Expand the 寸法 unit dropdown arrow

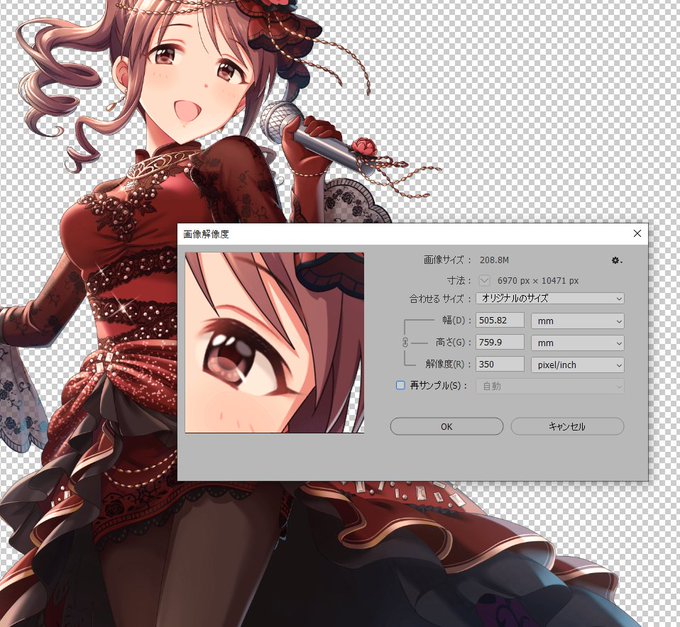pyautogui.click(x=484, y=281)
